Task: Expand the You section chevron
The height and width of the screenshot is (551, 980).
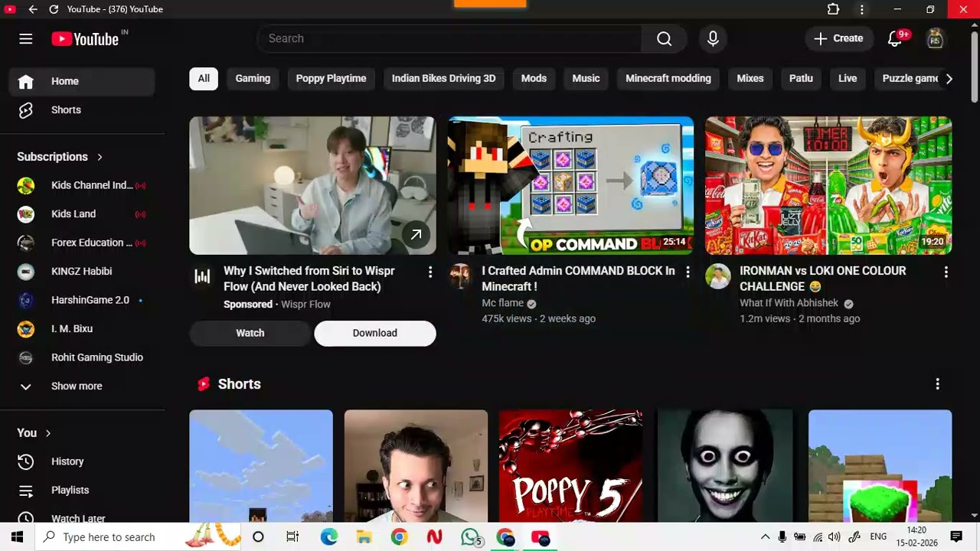Action: [x=47, y=433]
